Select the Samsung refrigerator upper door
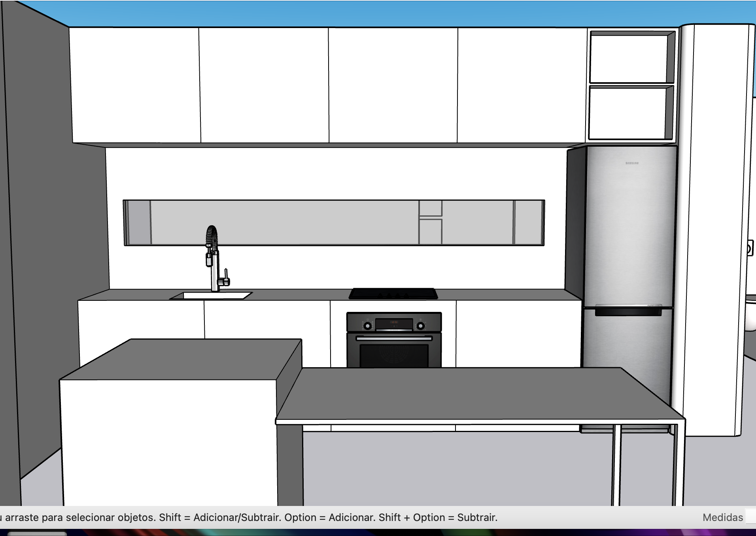 [631, 225]
